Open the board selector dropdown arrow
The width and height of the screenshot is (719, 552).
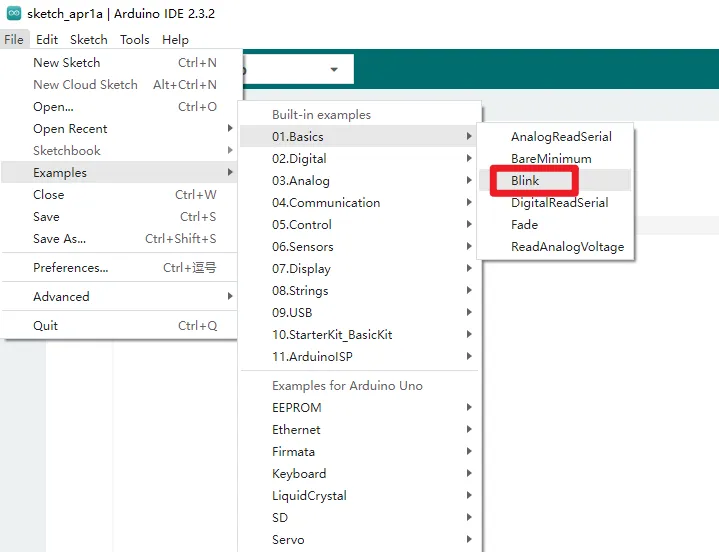[x=334, y=69]
